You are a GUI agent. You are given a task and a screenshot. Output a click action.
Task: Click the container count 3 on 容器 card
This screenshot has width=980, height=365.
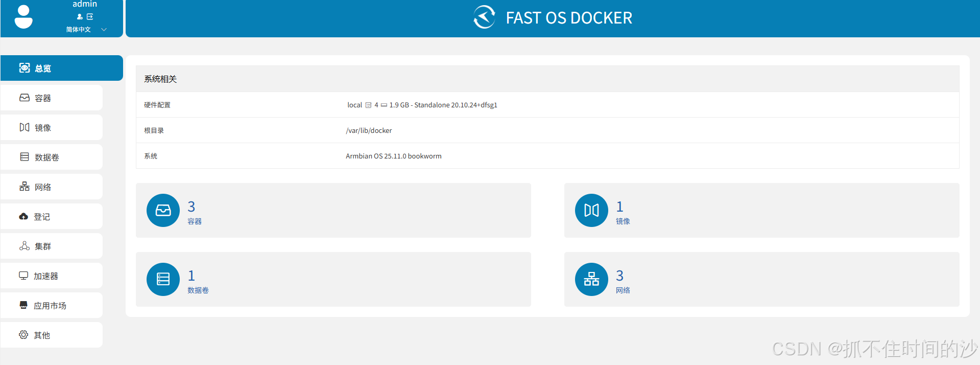click(192, 207)
